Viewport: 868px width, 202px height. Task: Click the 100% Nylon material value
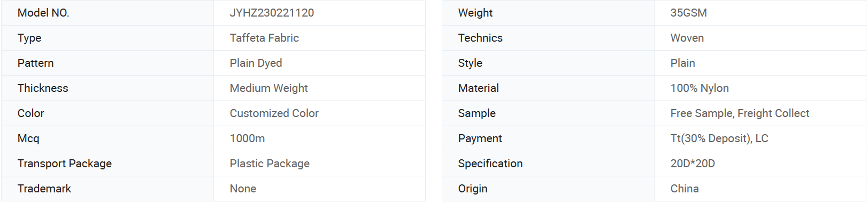click(x=700, y=88)
